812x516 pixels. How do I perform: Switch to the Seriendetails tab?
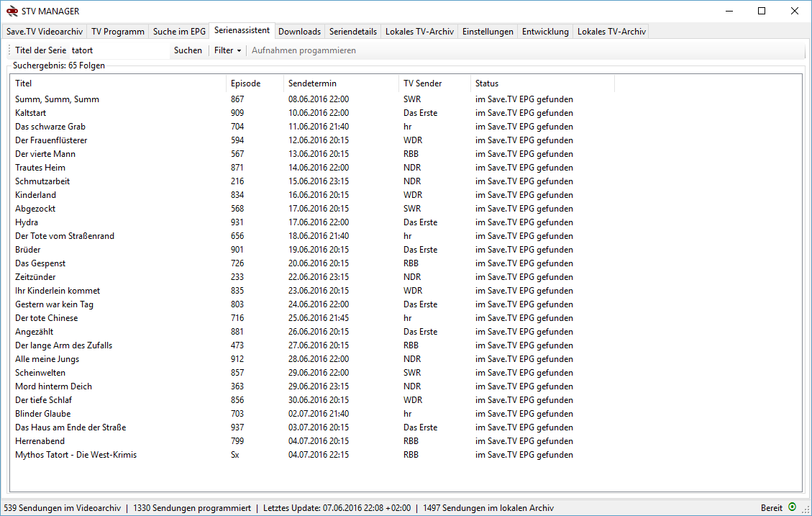(352, 31)
